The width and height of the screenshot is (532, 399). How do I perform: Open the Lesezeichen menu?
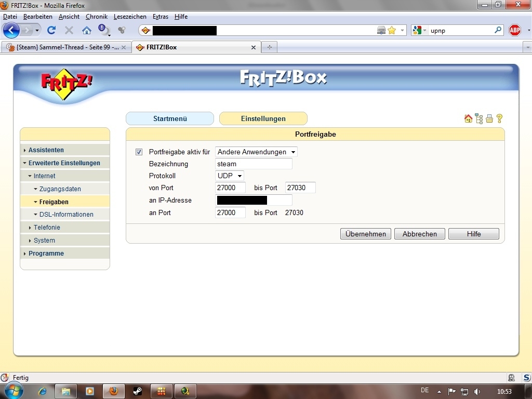tap(130, 17)
